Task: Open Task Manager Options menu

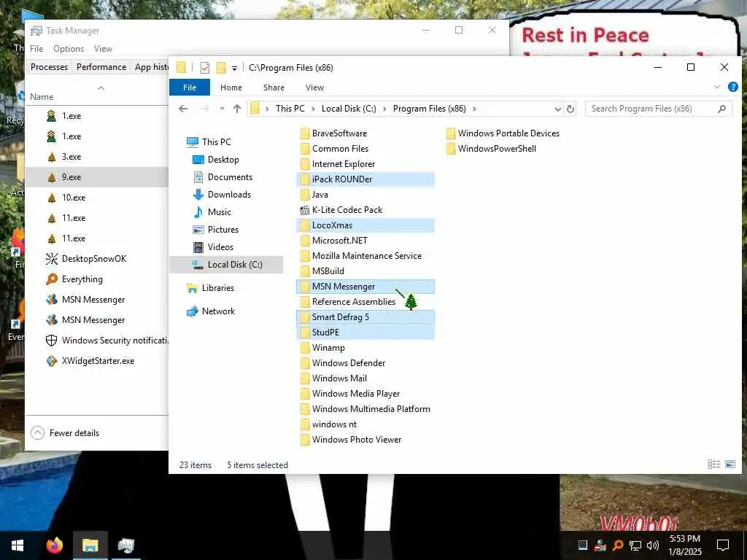Action: [x=69, y=49]
